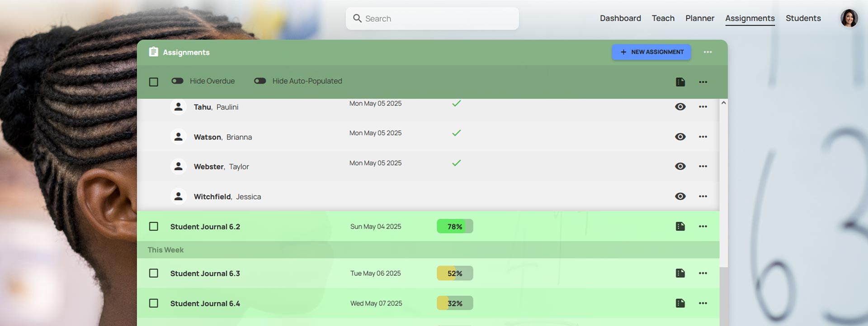Click the New Assignment button
This screenshot has width=868, height=326.
coord(651,52)
